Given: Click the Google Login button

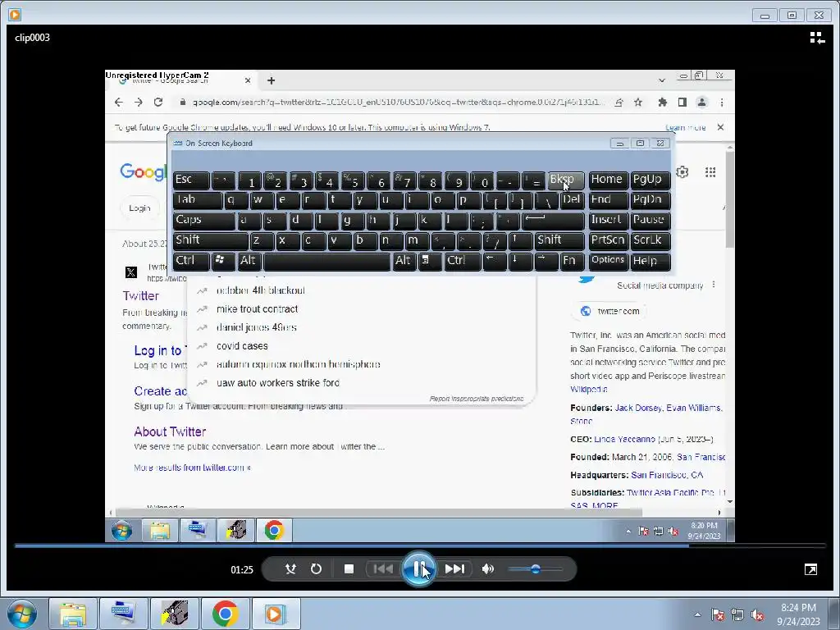Looking at the screenshot, I should (139, 208).
